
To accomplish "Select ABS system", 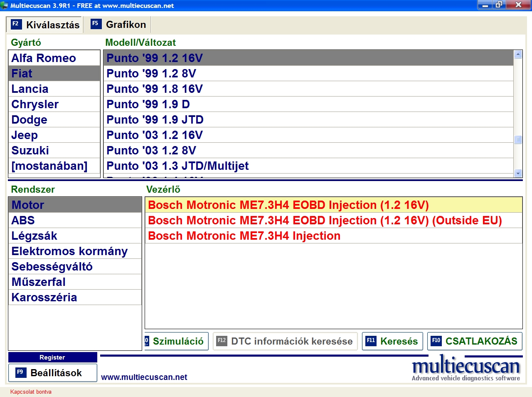I will [75, 221].
